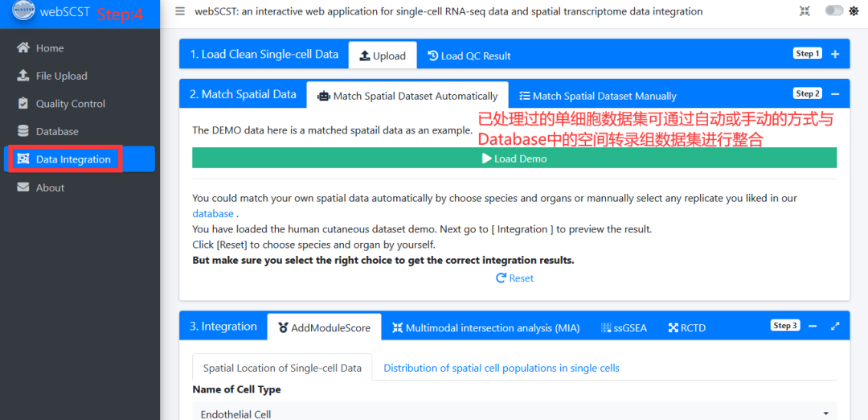The height and width of the screenshot is (420, 868).
Task: Click the history icon on QC tab
Action: click(x=433, y=56)
